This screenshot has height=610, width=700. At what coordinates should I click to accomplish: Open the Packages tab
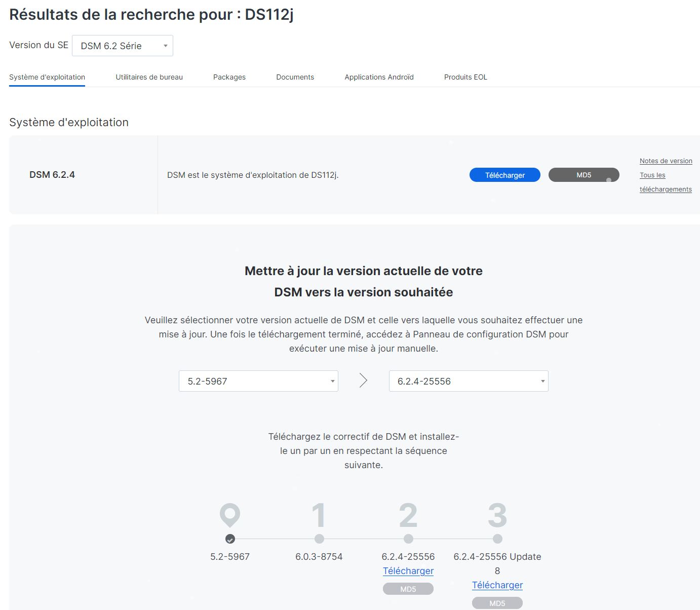click(229, 77)
